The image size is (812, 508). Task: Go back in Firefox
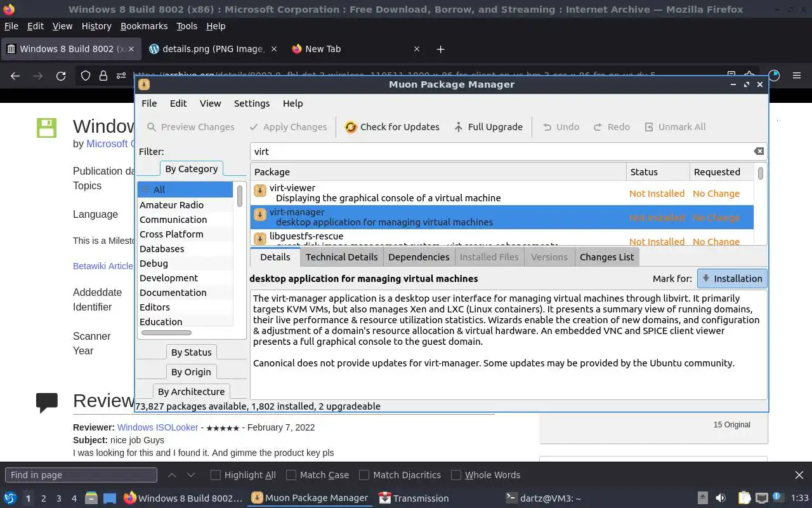point(15,76)
